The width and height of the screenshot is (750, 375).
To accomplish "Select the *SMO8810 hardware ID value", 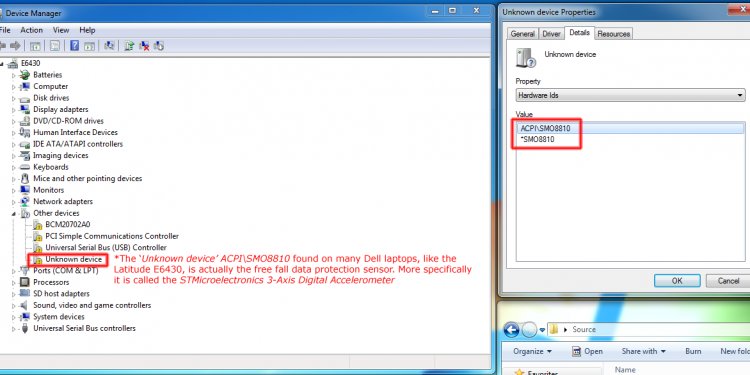I will pyautogui.click(x=537, y=140).
